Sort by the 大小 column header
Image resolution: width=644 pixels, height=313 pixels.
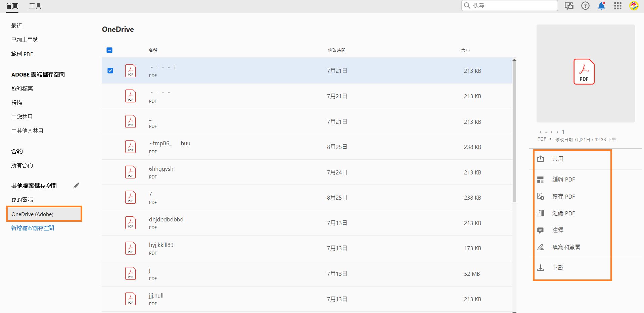point(465,50)
